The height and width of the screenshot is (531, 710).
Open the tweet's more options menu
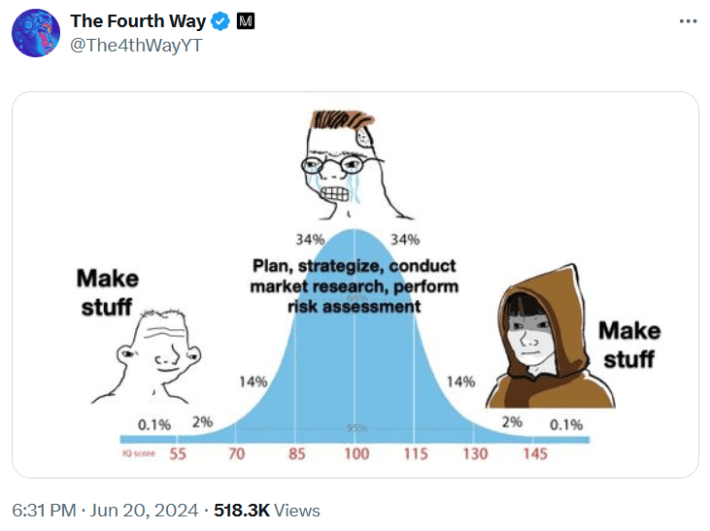(687, 21)
